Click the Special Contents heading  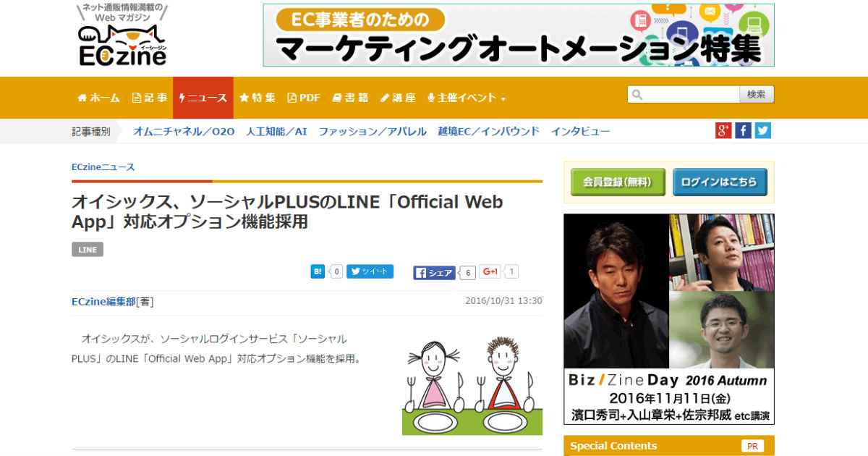613,446
